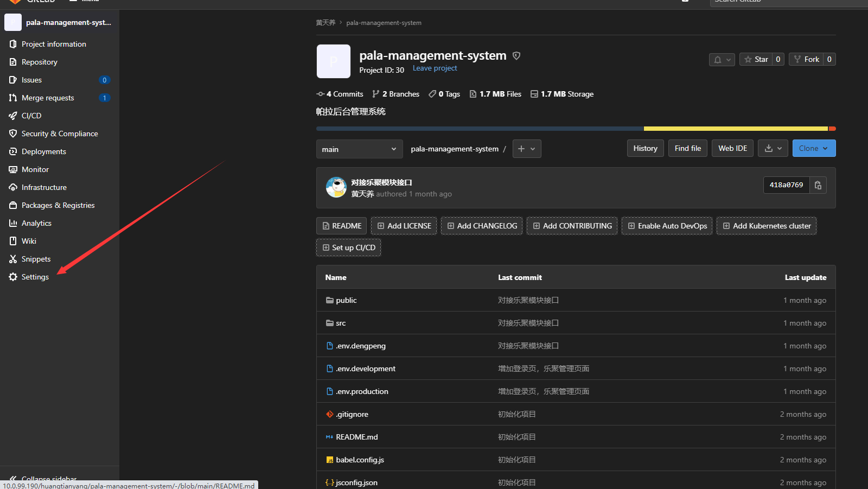868x489 pixels.
Task: Click the Settings gear icon
Action: [13, 277]
